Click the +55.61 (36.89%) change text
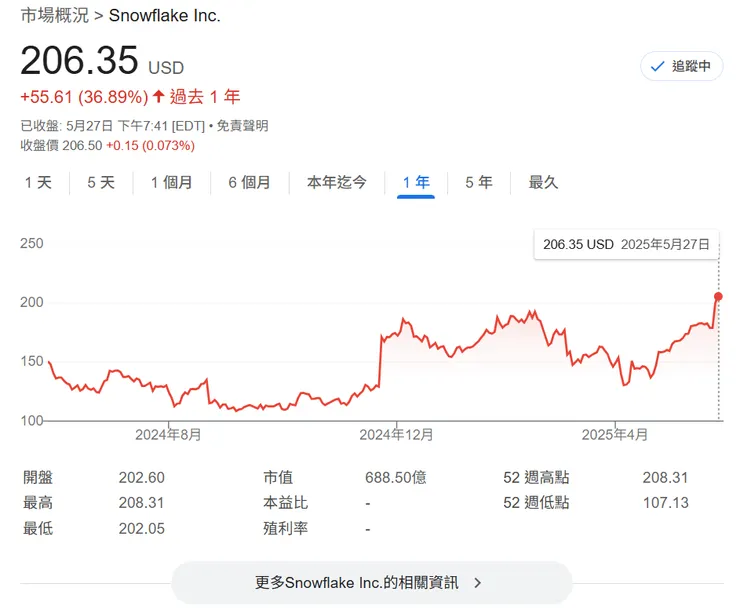 tap(84, 97)
